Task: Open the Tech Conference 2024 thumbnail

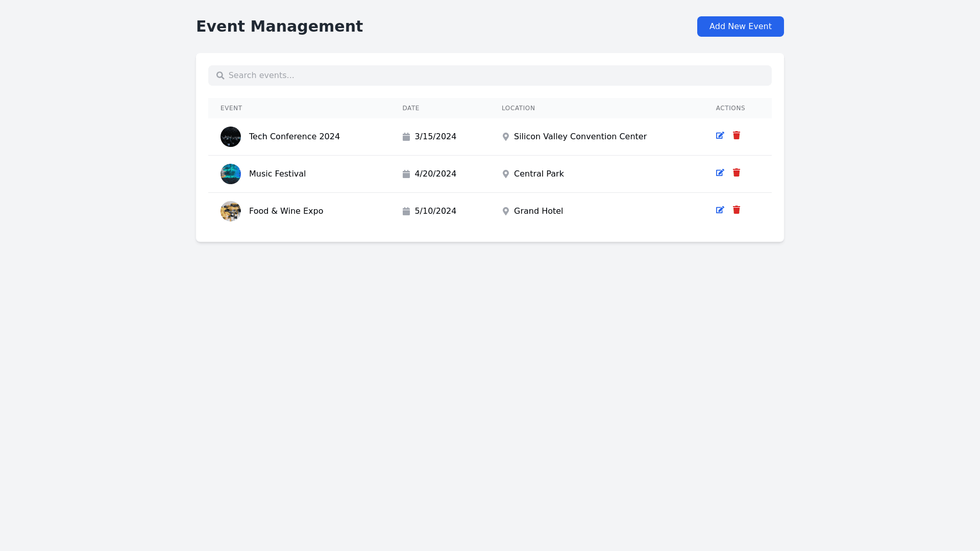Action: (230, 137)
